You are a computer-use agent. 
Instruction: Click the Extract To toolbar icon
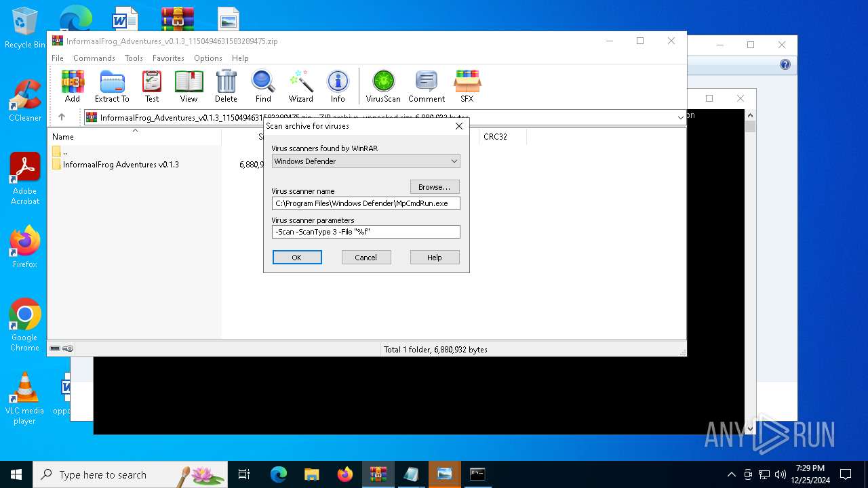112,86
